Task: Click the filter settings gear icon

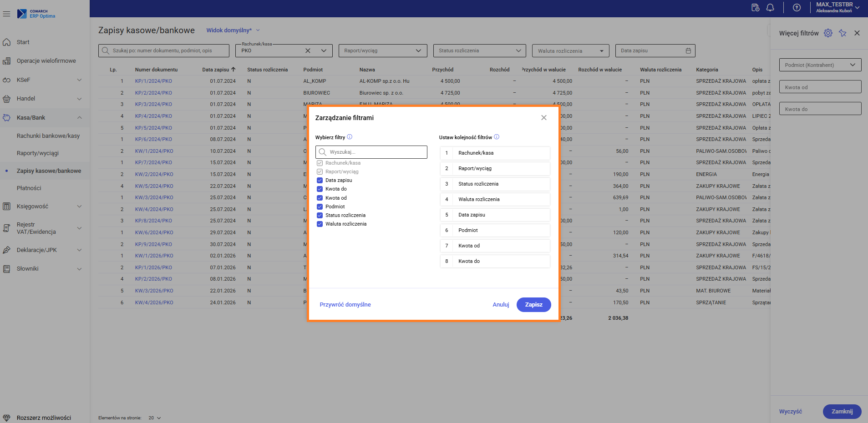Action: click(x=828, y=33)
